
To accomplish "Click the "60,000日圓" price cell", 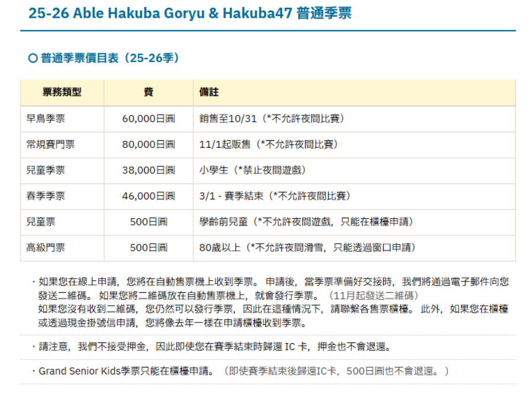I will [148, 119].
